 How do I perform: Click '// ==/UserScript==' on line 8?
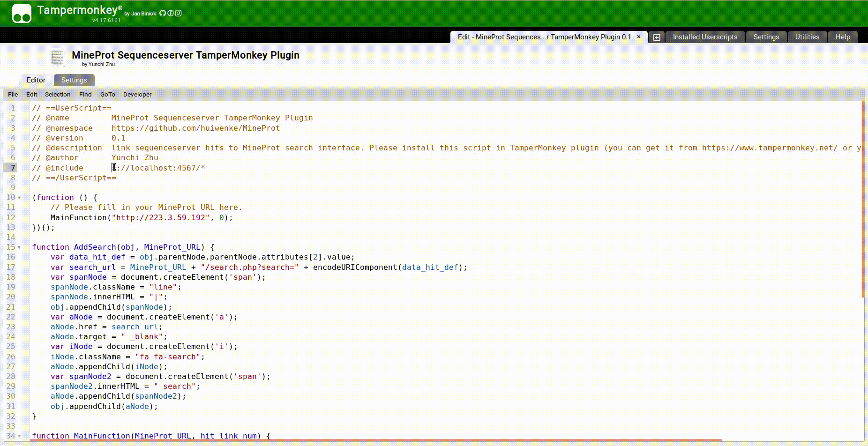pyautogui.click(x=74, y=178)
